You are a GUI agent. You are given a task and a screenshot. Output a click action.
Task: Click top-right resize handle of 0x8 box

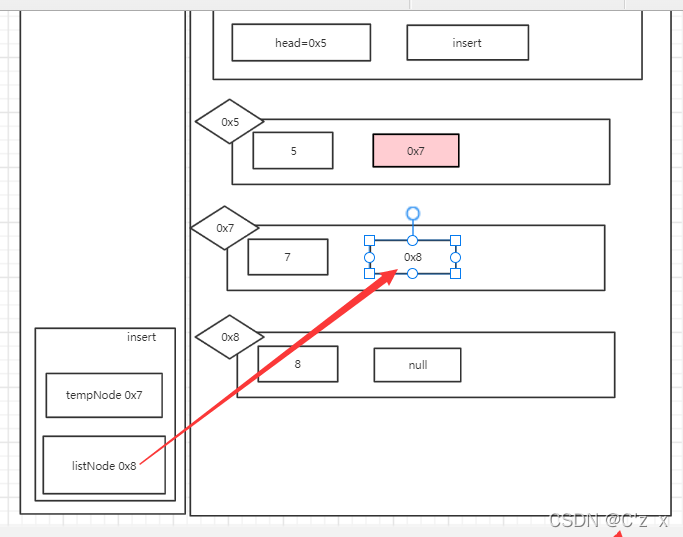tap(456, 240)
